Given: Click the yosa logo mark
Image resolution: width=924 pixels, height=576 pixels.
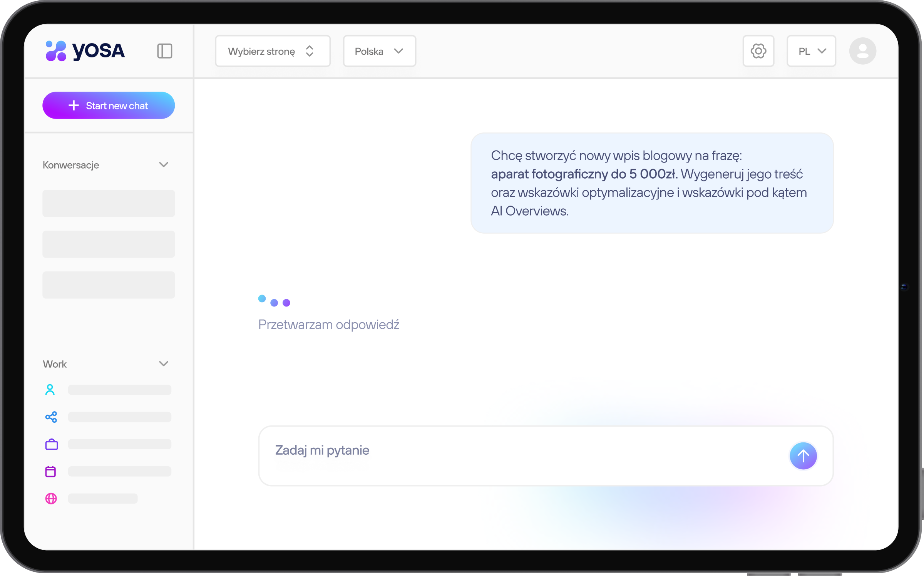Looking at the screenshot, I should [57, 50].
